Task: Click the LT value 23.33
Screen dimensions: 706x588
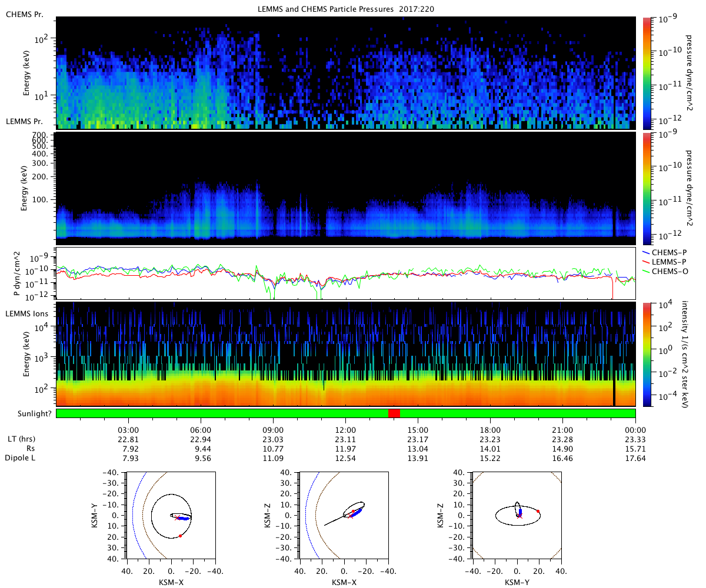Action: [x=635, y=439]
